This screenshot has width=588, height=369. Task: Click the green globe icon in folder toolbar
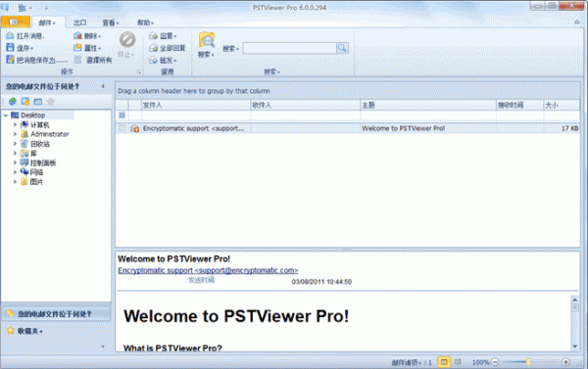[x=13, y=101]
